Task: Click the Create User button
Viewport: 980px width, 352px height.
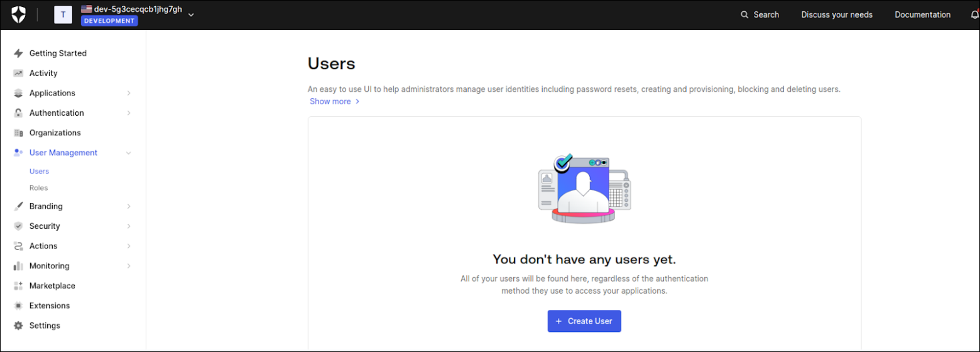Action: [x=584, y=321]
